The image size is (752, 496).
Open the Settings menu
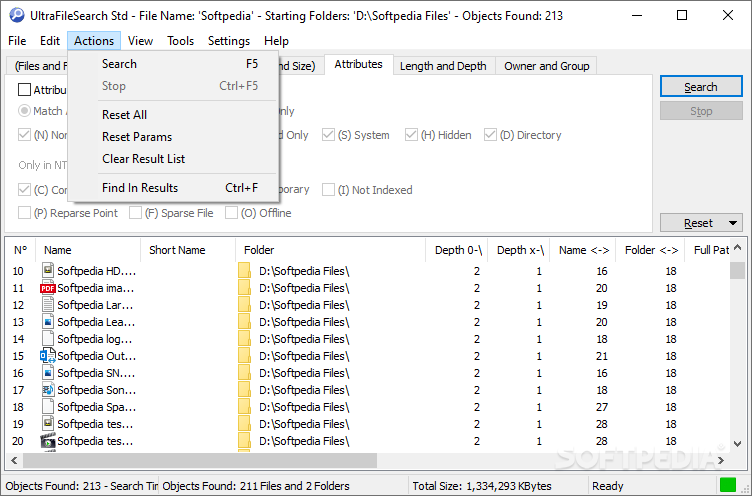229,41
